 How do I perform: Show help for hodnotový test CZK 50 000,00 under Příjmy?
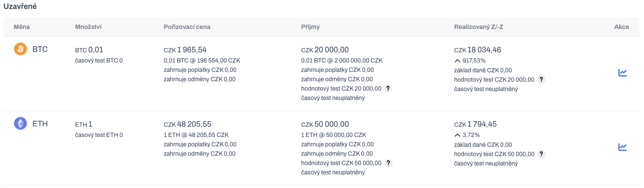click(x=388, y=163)
